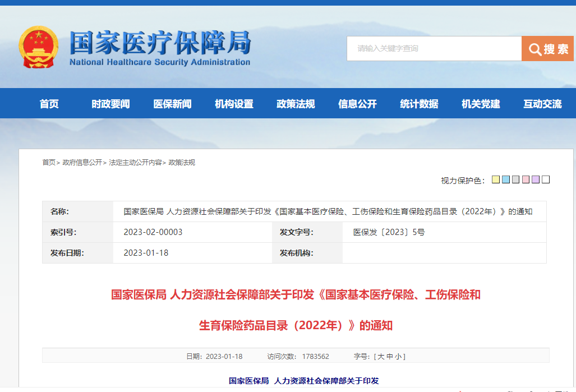Select 政策法规 in the top navigation
This screenshot has width=576, height=392.
coord(296,104)
